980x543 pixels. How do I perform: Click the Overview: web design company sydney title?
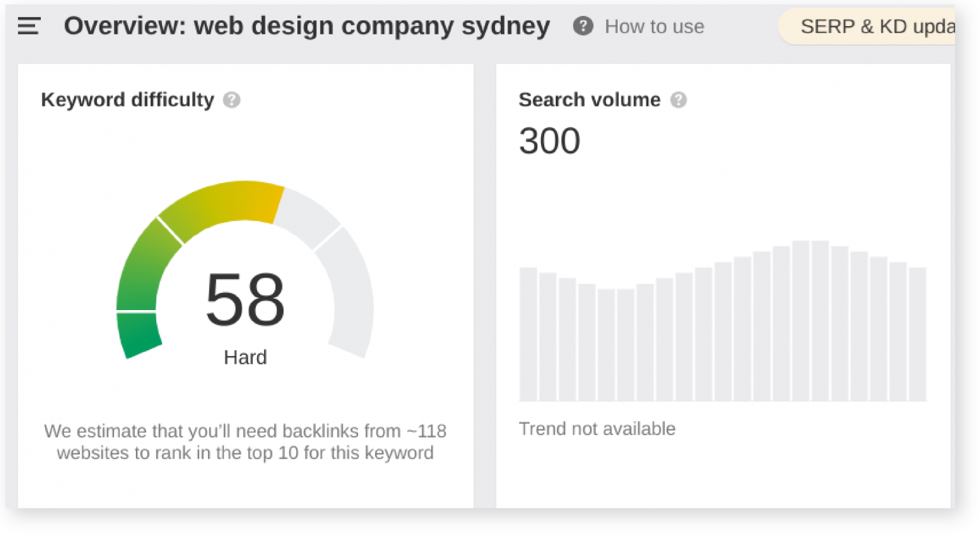pyautogui.click(x=307, y=26)
